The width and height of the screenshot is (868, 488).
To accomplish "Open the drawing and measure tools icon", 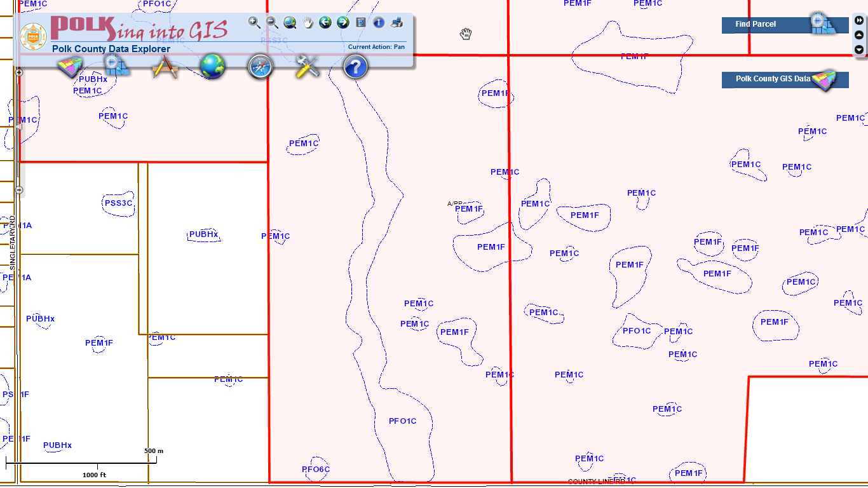I will click(165, 67).
